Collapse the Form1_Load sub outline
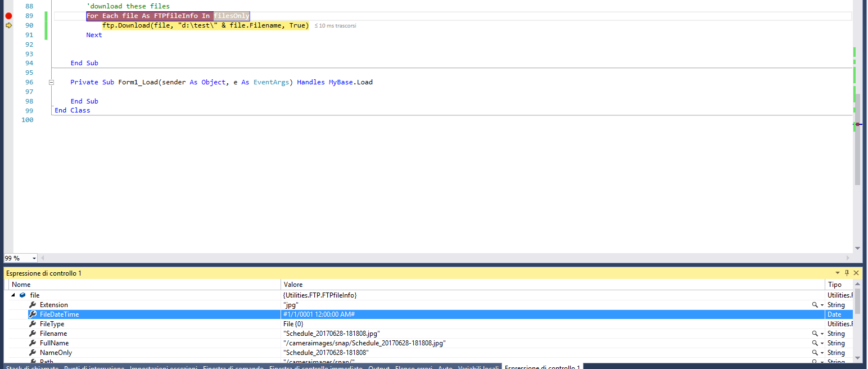This screenshot has height=369, width=868. point(51,82)
